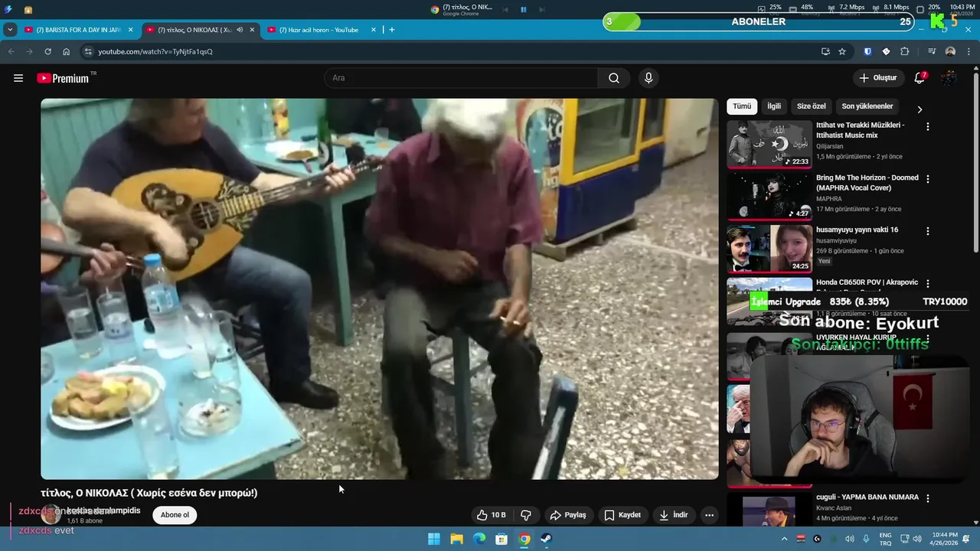Like the video with the 10 B thumbs-up
Viewport: 980px width, 551px height.
coord(491,515)
